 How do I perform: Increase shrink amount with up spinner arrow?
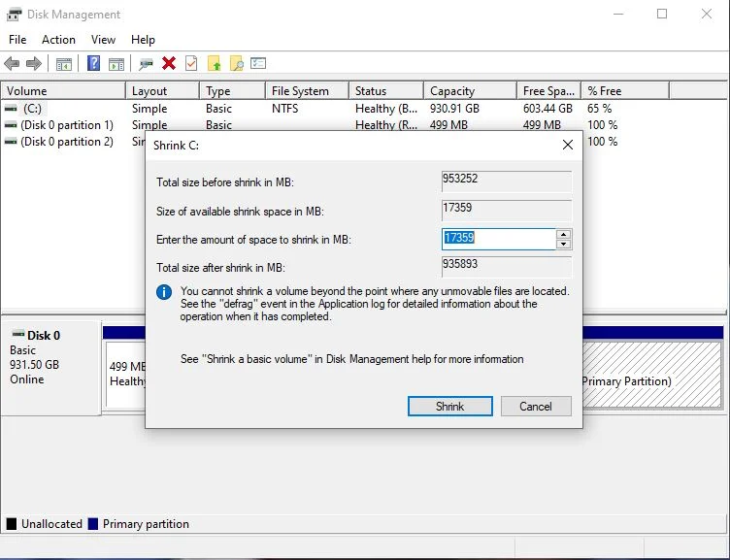pyautogui.click(x=564, y=234)
